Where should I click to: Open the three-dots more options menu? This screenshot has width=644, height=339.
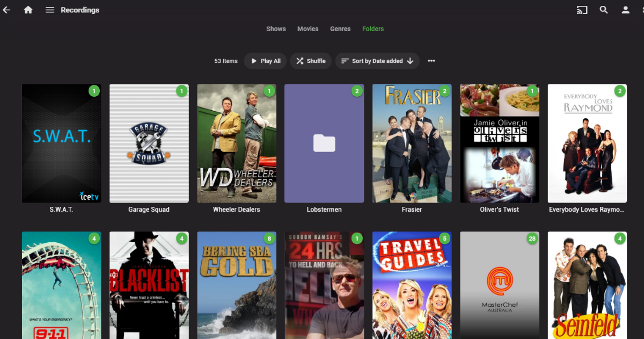(431, 61)
